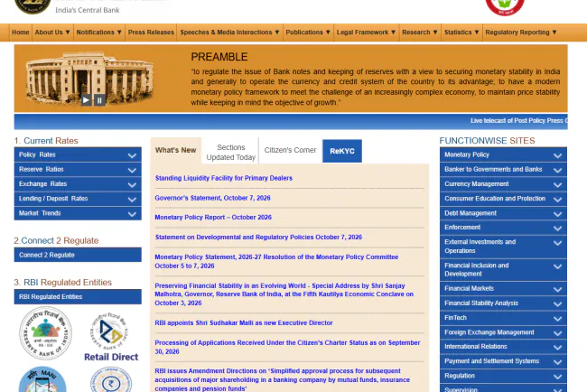Open Monetary Policy Statement 2026-27 Resolution link

pos(276,261)
